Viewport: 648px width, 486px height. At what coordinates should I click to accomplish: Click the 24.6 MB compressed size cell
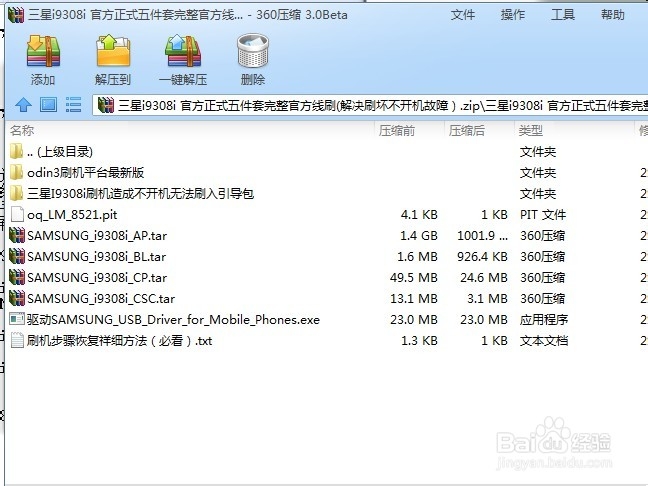point(484,278)
